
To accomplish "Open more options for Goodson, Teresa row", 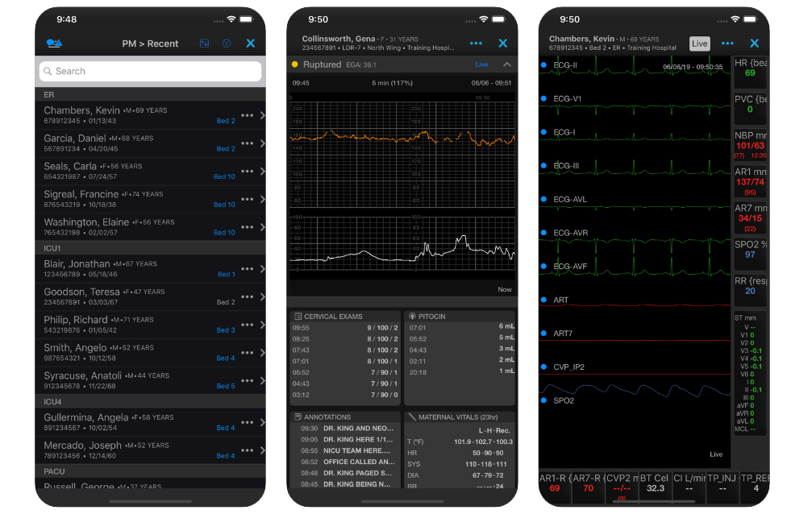I will click(247, 297).
